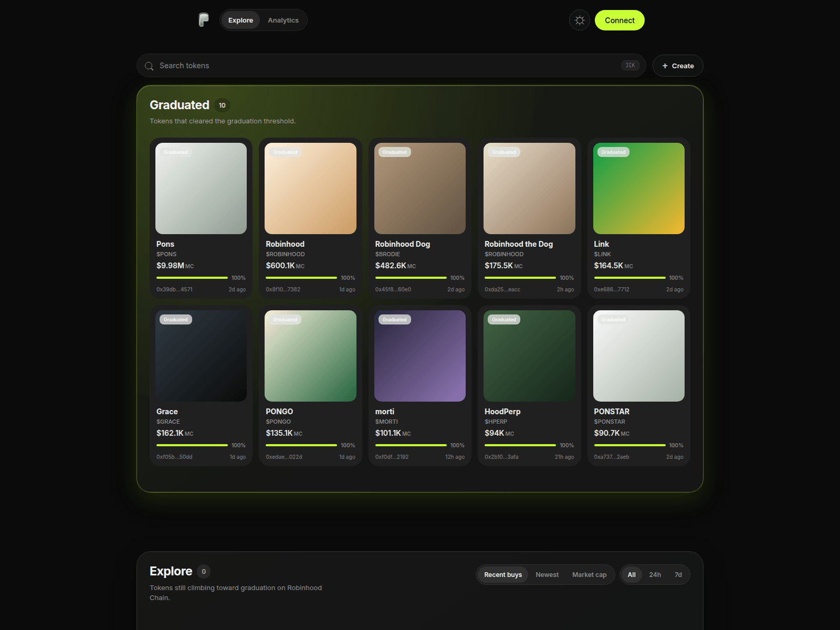
Task: Open the Pons token thumbnail
Action: 201,188
